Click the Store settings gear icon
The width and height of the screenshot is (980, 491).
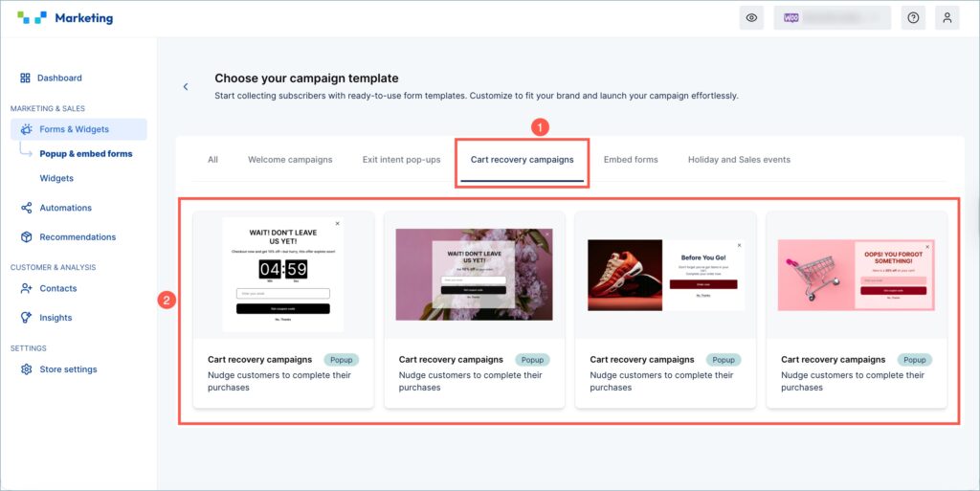(26, 369)
